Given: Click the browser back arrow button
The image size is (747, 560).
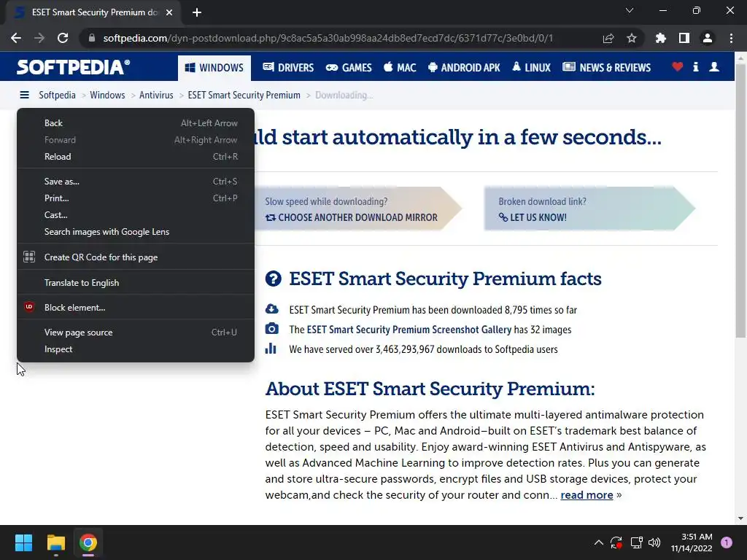Looking at the screenshot, I should 16,38.
